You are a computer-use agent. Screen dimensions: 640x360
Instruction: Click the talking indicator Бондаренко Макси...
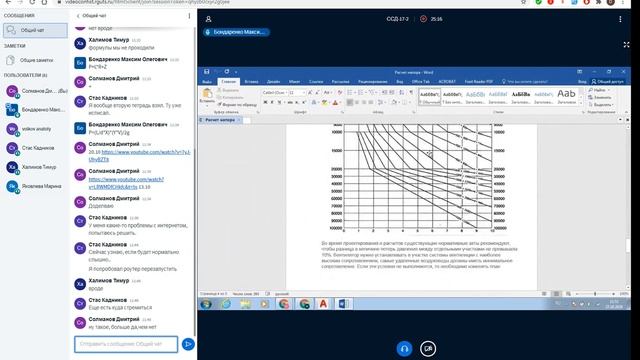point(236,32)
